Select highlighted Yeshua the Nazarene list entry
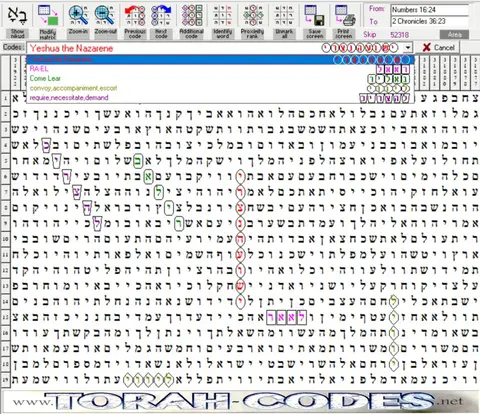 pyautogui.click(x=220, y=60)
